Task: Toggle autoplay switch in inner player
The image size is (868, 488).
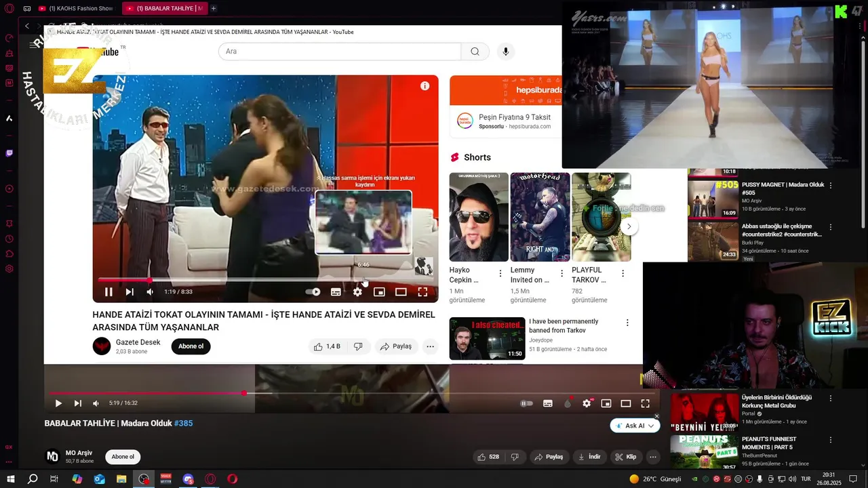Action: 313,292
